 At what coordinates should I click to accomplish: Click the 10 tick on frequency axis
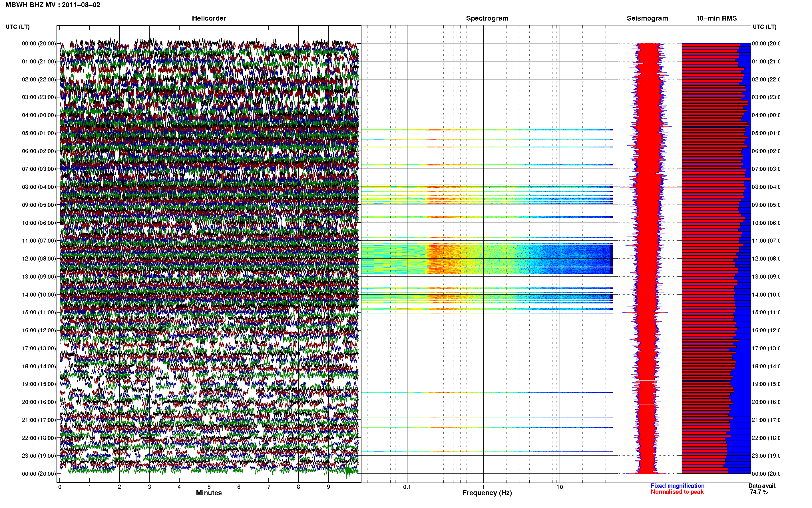tap(560, 487)
